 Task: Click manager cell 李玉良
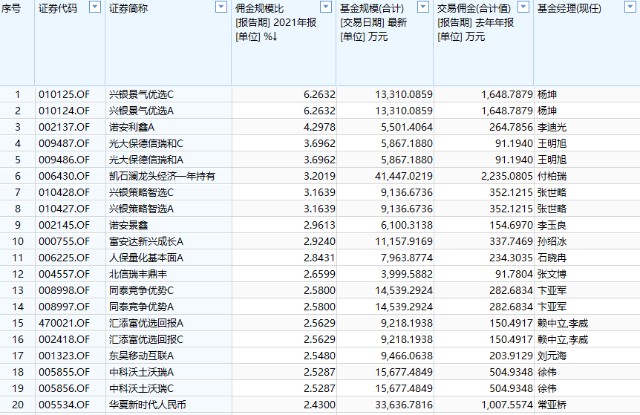coord(552,225)
